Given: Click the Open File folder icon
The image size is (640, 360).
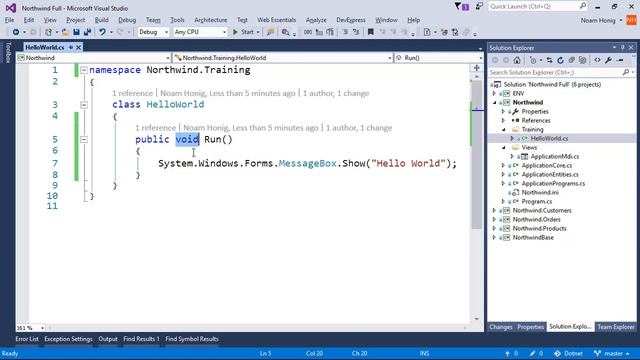Looking at the screenshot, I should click(64, 32).
